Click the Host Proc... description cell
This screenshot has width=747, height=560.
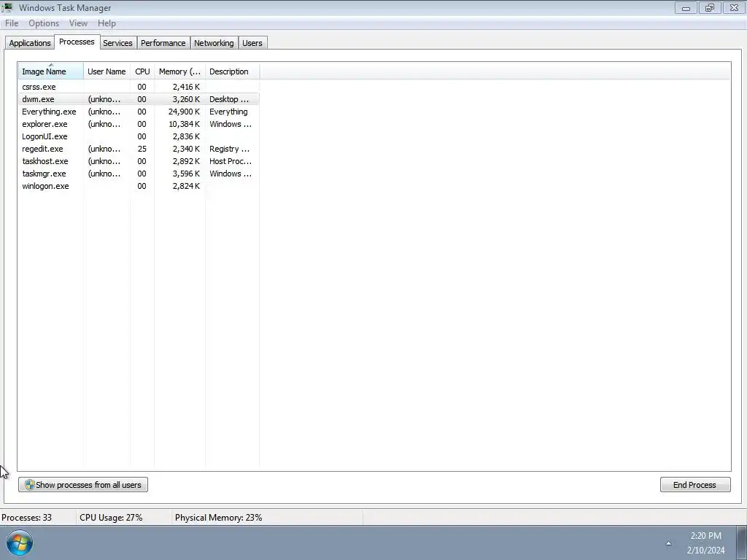pyautogui.click(x=231, y=161)
